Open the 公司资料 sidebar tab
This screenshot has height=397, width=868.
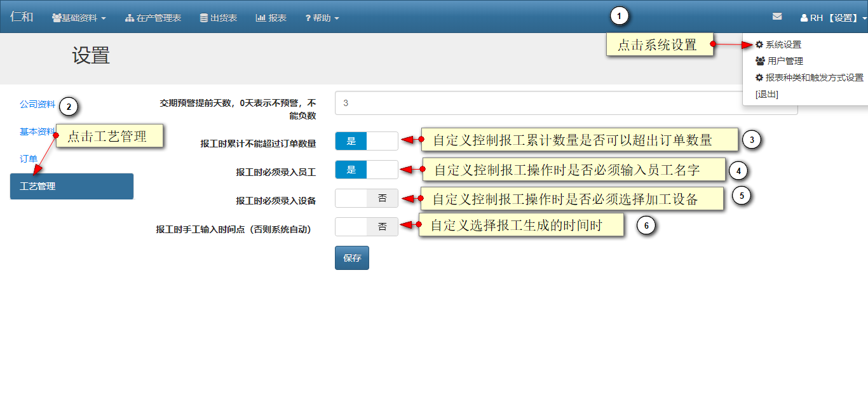(37, 104)
